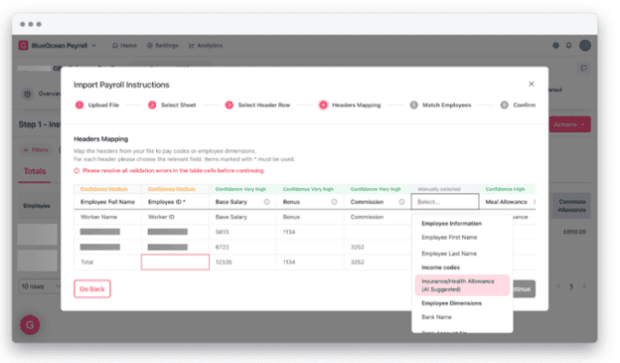
Task: Open Settings in top navigation
Action: [163, 46]
